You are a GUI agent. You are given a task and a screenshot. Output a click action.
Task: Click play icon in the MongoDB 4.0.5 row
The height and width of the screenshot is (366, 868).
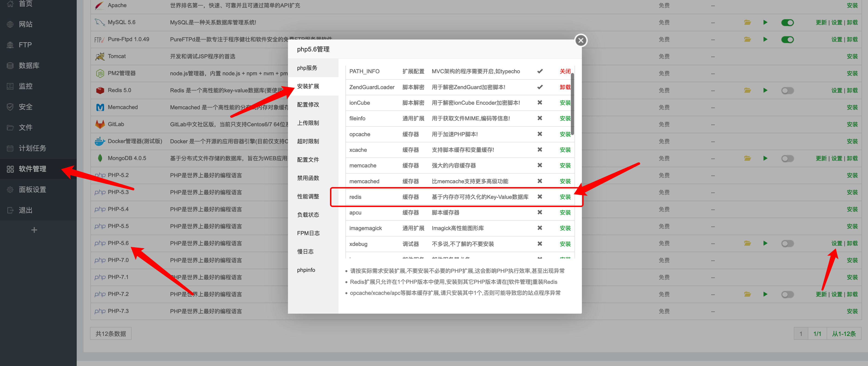(x=765, y=158)
